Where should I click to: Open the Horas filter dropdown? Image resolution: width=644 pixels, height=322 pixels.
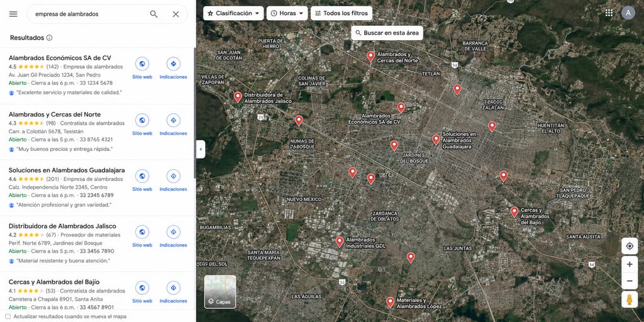click(287, 13)
